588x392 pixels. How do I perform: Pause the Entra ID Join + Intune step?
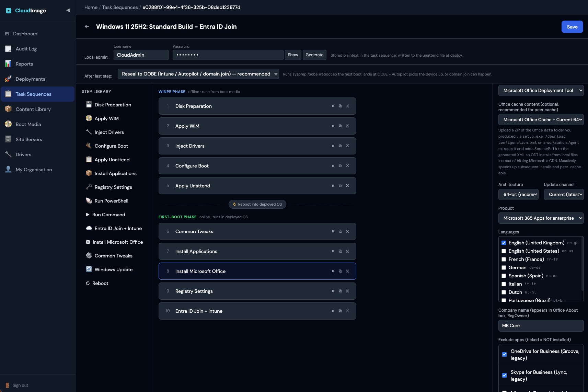[x=333, y=311]
